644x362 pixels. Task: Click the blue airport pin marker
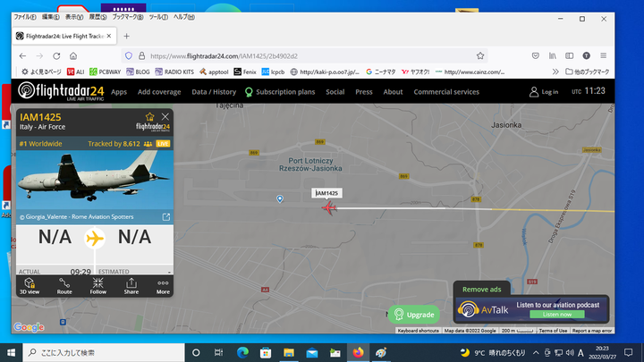click(280, 199)
